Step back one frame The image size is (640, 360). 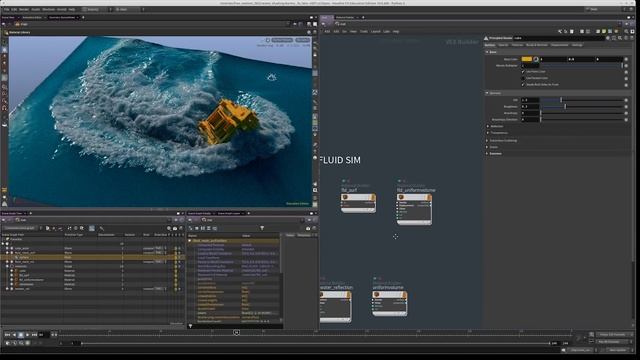coord(14,335)
